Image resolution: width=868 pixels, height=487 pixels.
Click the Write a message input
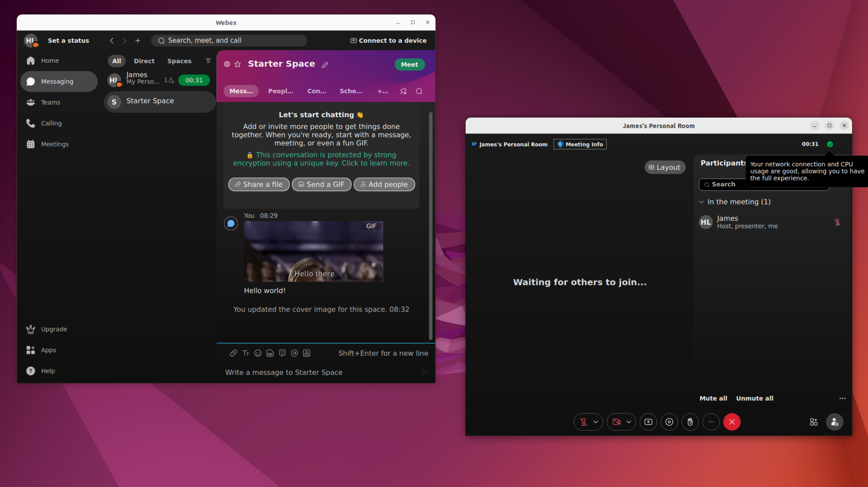[x=320, y=372]
